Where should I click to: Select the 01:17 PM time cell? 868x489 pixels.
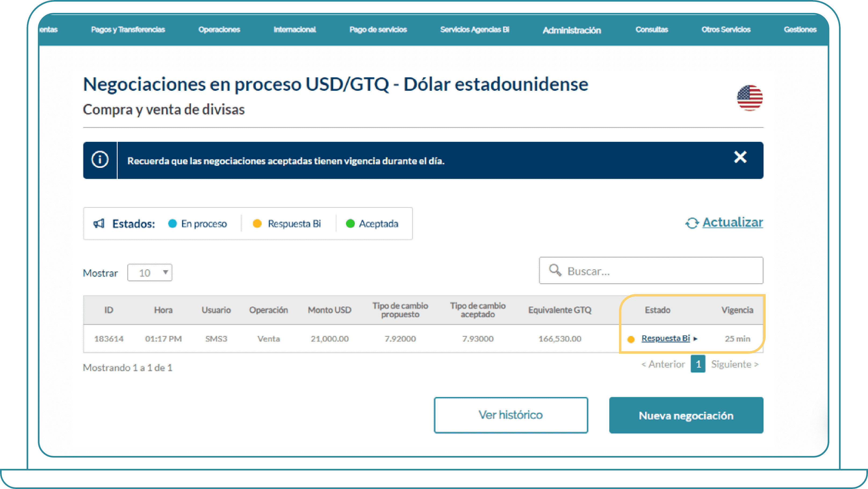point(163,339)
